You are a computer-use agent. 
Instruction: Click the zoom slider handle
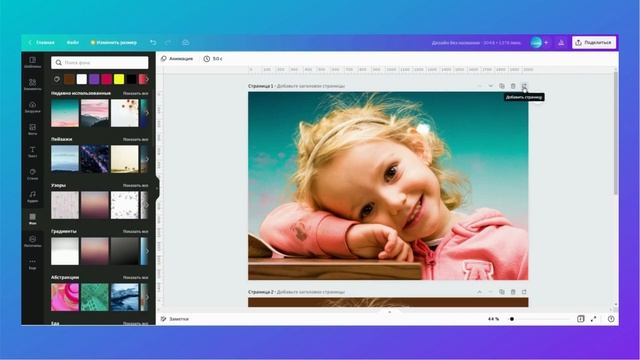pos(512,319)
